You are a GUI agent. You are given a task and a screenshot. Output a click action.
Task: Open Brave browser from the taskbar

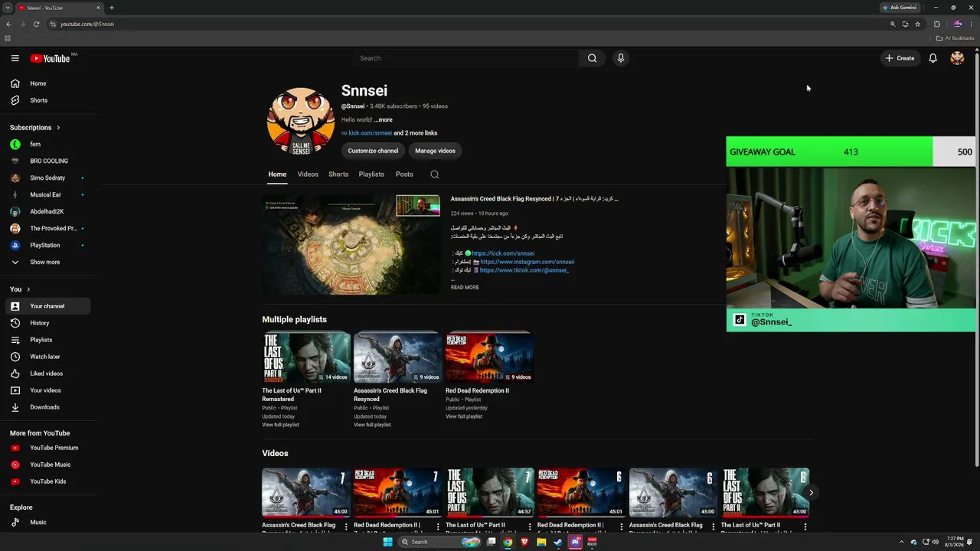pyautogui.click(x=524, y=542)
